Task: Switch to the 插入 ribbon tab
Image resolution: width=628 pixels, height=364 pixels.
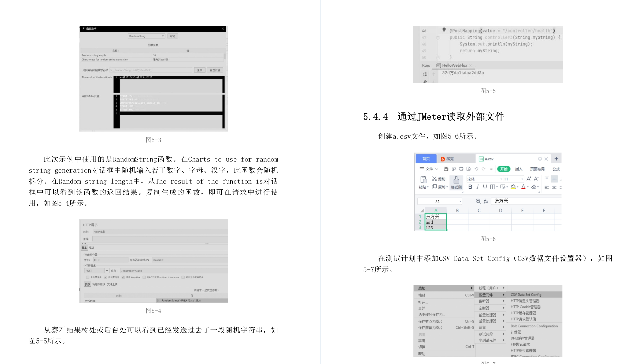Action: [x=519, y=169]
